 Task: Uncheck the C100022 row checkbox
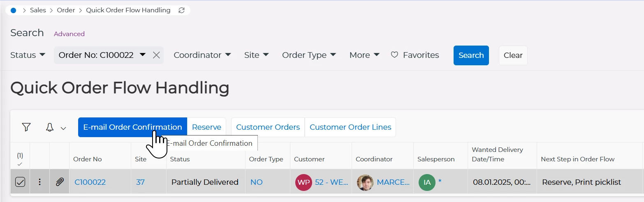tap(20, 182)
